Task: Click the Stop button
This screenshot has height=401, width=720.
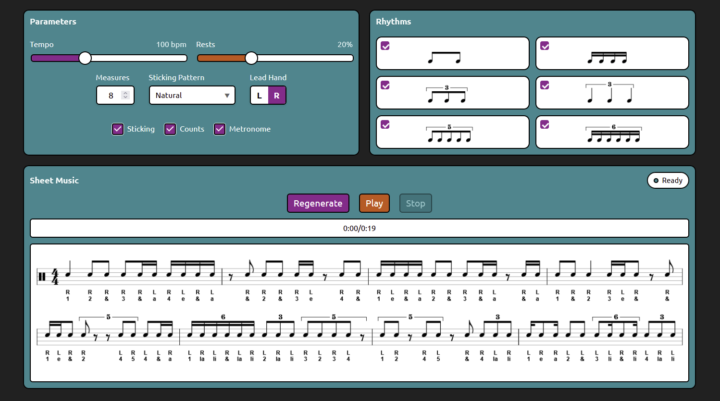Action: pos(416,203)
